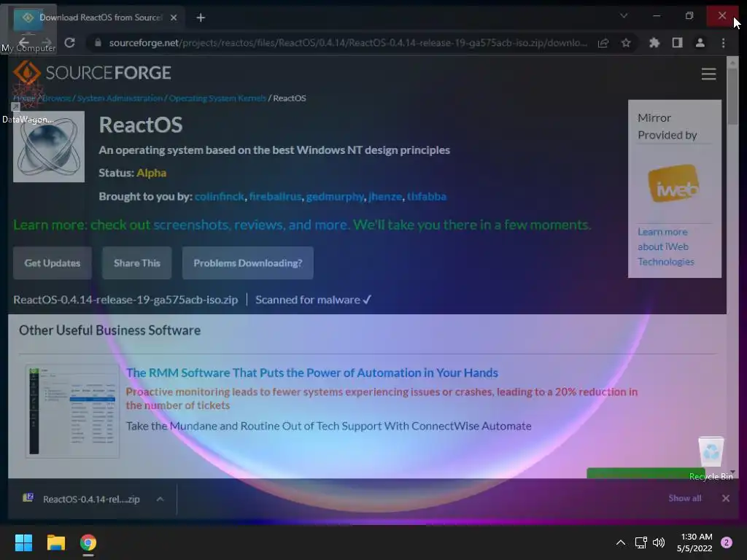Close the Download ReactOS browser tab
747x560 pixels.
[x=174, y=17]
